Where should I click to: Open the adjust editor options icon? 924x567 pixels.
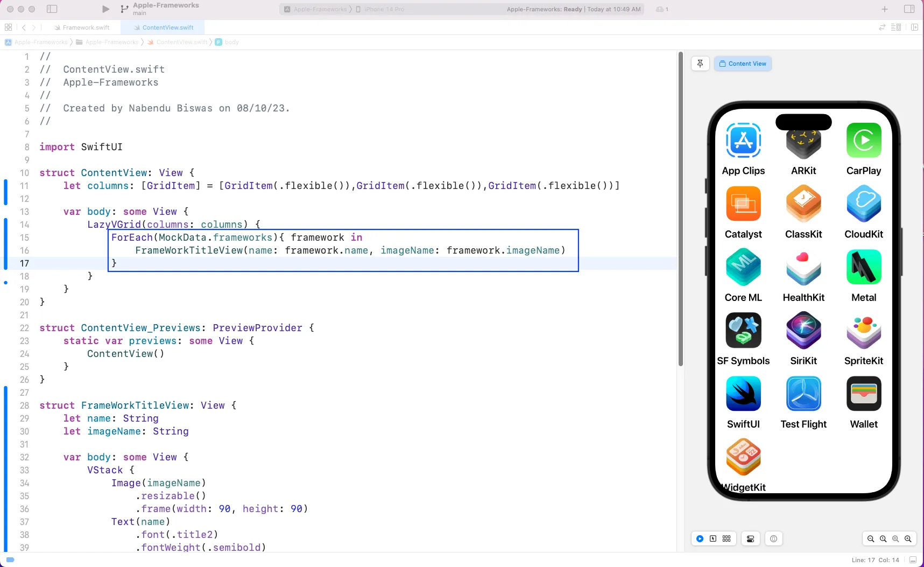pyautogui.click(x=896, y=27)
